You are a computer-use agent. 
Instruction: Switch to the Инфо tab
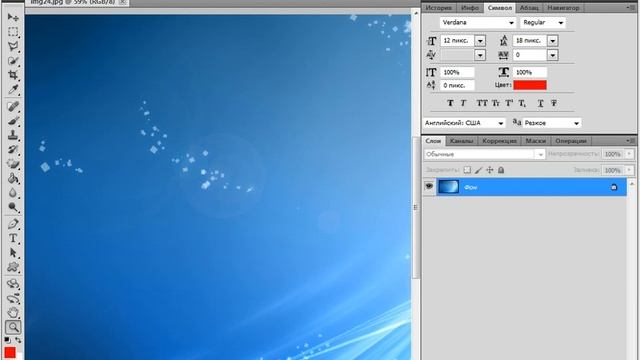[470, 8]
